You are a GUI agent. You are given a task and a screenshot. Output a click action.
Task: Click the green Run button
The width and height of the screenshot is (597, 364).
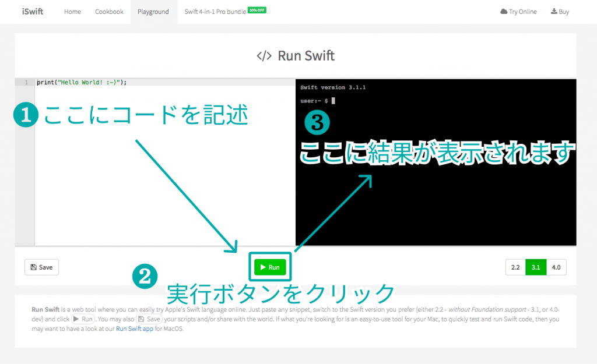270,267
